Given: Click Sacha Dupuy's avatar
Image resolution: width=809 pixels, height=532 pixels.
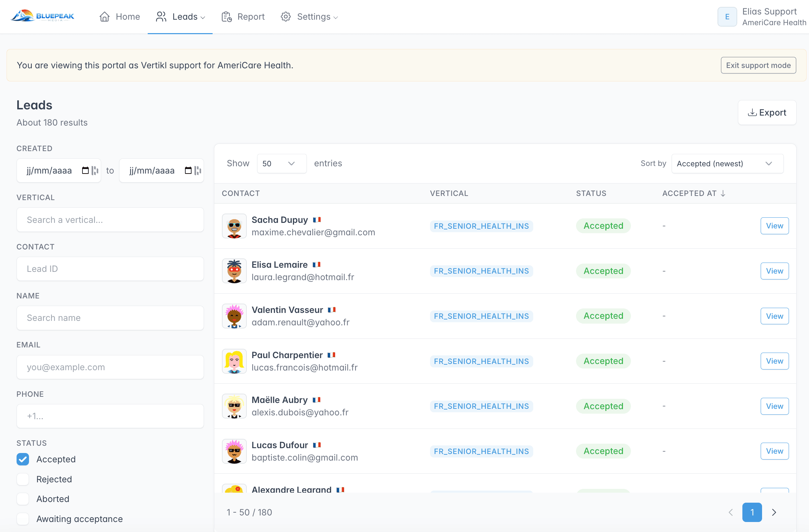Looking at the screenshot, I should pyautogui.click(x=234, y=226).
